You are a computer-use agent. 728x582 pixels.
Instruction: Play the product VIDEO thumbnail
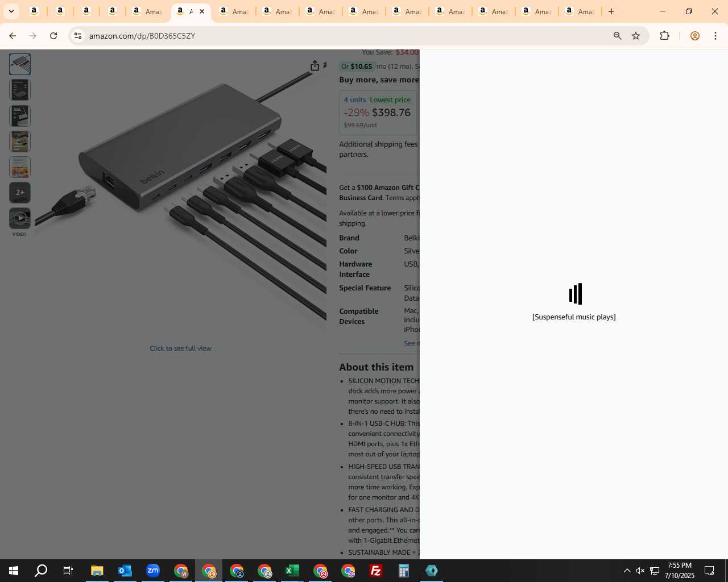tap(20, 219)
